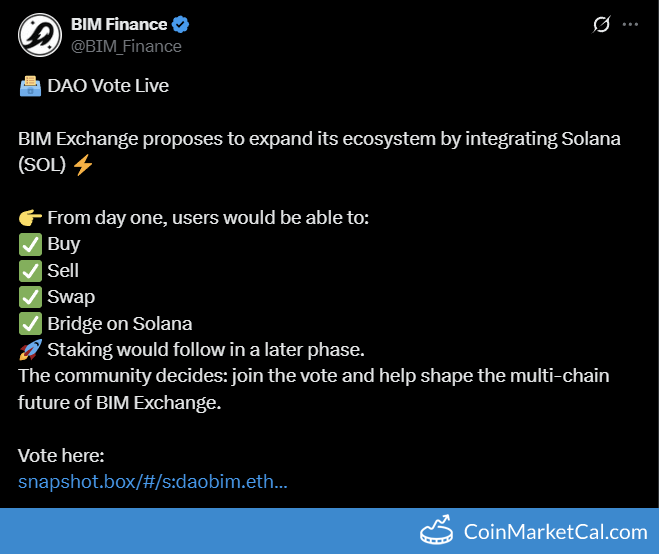Click the BIM Finance display name
The height and width of the screenshot is (554, 659).
119,24
